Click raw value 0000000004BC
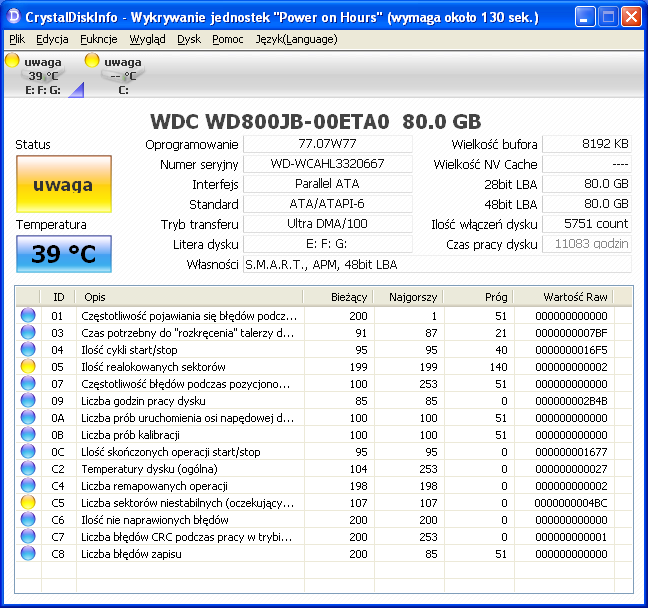Screen dimensions: 648x608 coord(571,503)
